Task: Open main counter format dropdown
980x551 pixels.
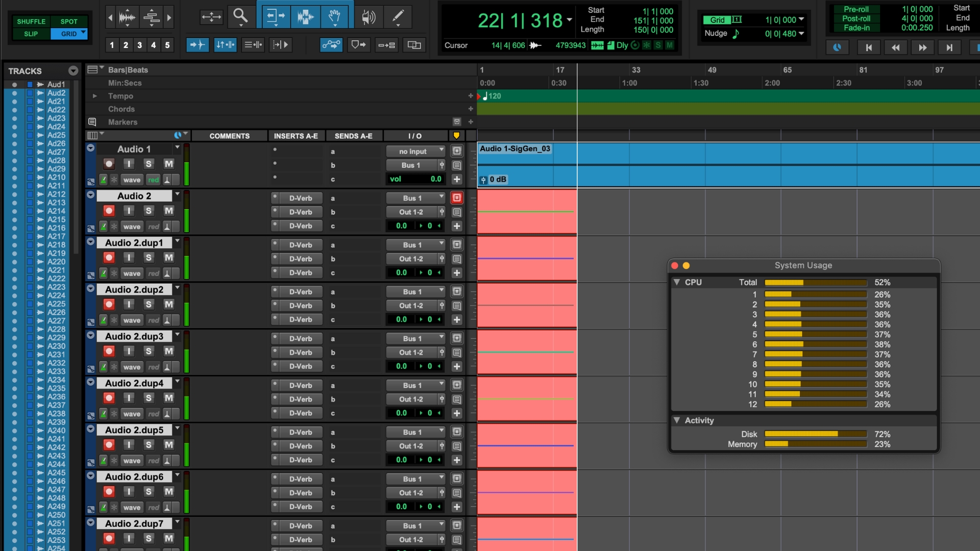Action: [x=570, y=20]
